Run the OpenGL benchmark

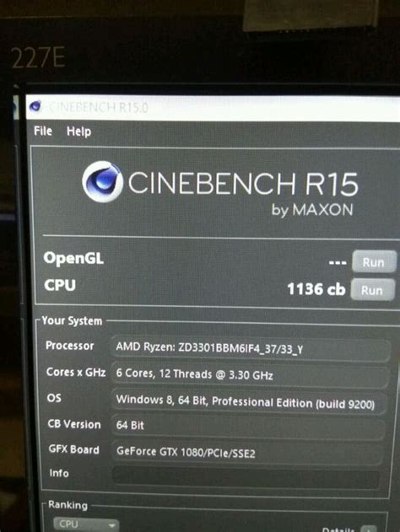(x=374, y=261)
